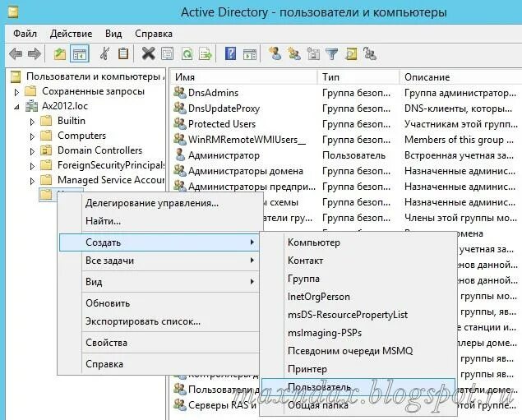This screenshot has height=420, width=522.
Task: Choose Найти... from context menu
Action: click(x=159, y=221)
